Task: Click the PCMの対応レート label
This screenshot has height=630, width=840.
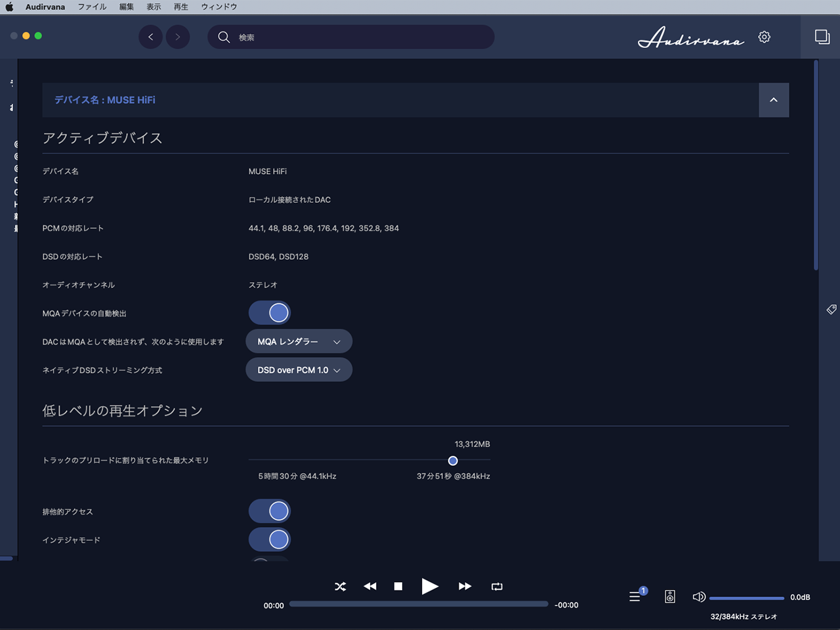Action: point(73,228)
